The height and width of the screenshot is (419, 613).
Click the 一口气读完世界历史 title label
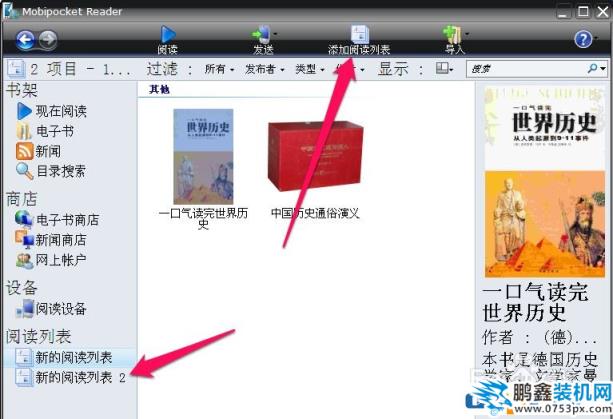click(x=203, y=218)
